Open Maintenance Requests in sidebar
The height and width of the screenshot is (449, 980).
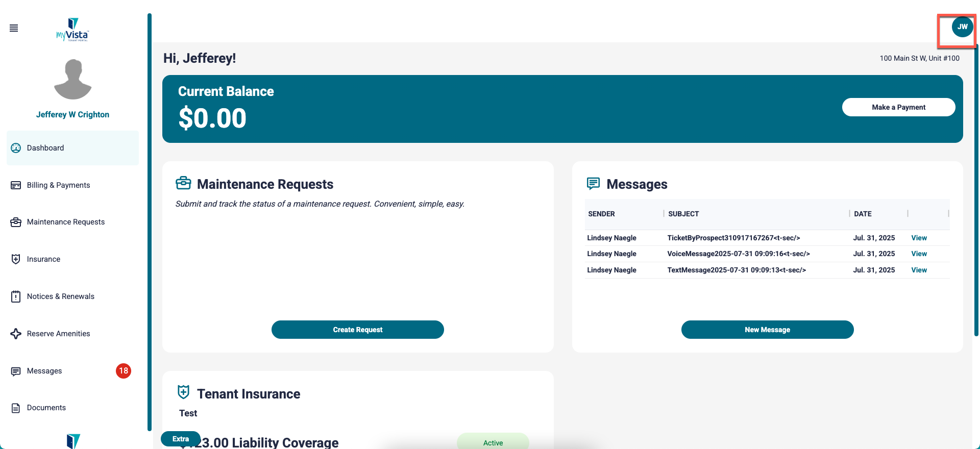click(72, 222)
